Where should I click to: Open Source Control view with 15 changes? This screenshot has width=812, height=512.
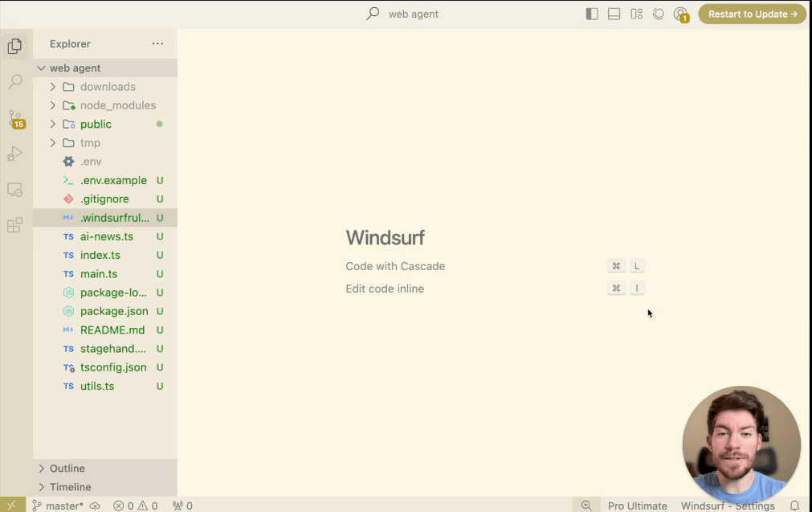pos(15,119)
